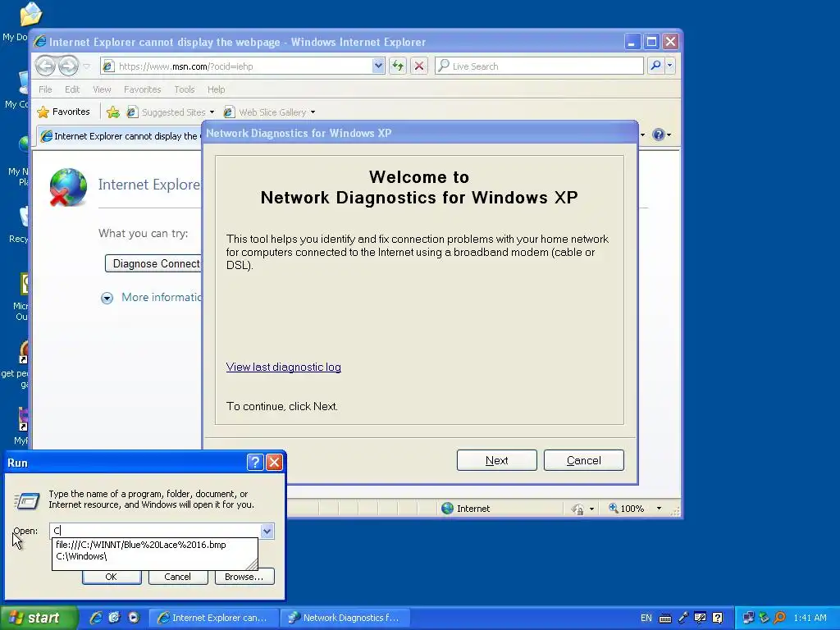The image size is (840, 630).
Task: Open the Help menu in Internet Explorer
Action: pos(216,89)
